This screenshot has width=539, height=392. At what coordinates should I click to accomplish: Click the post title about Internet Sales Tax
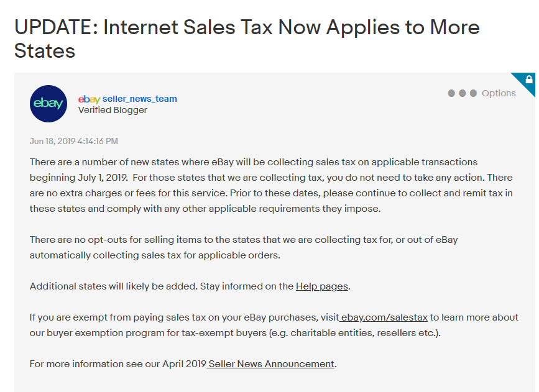[x=247, y=39]
